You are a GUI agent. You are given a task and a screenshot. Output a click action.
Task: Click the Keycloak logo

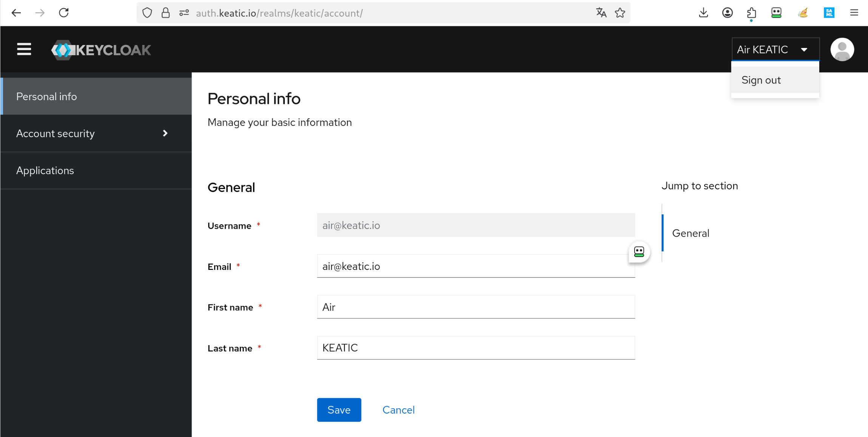[101, 50]
